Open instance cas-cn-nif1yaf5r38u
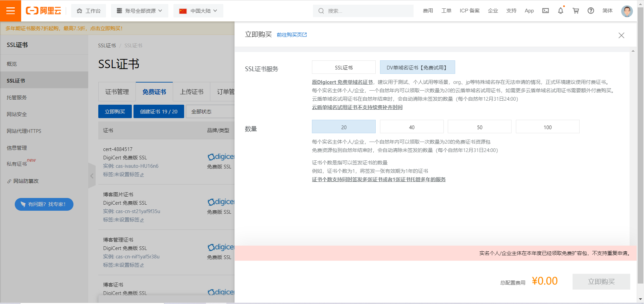Screen dimensions: 644x304 click(138, 256)
